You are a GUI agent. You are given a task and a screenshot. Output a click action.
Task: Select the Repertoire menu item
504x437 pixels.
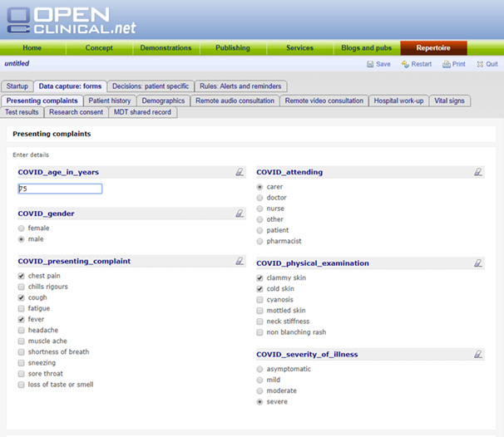coord(433,48)
